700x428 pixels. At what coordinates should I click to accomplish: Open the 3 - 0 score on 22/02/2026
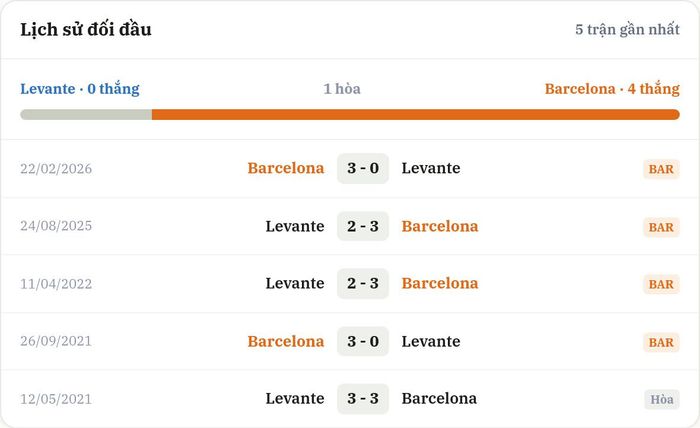363,168
